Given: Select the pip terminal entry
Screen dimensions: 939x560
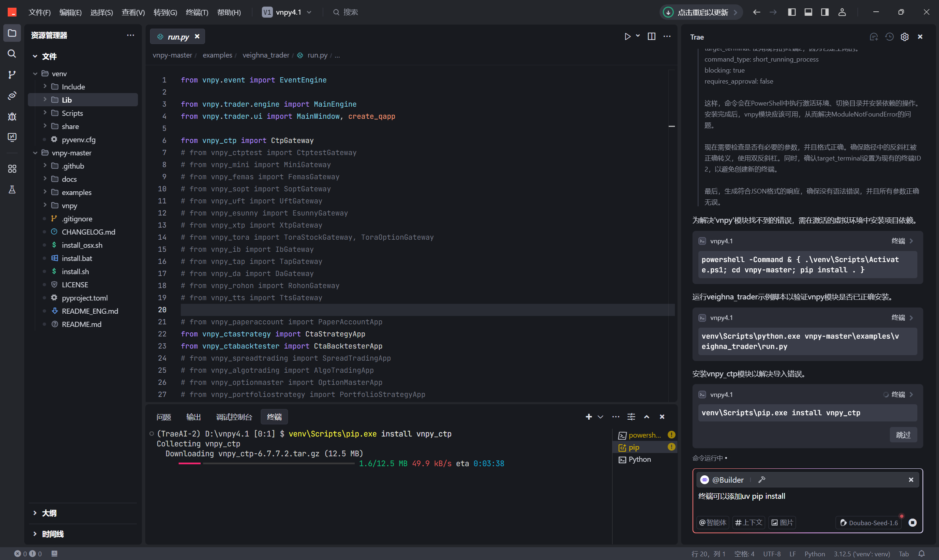Looking at the screenshot, I should click(645, 447).
